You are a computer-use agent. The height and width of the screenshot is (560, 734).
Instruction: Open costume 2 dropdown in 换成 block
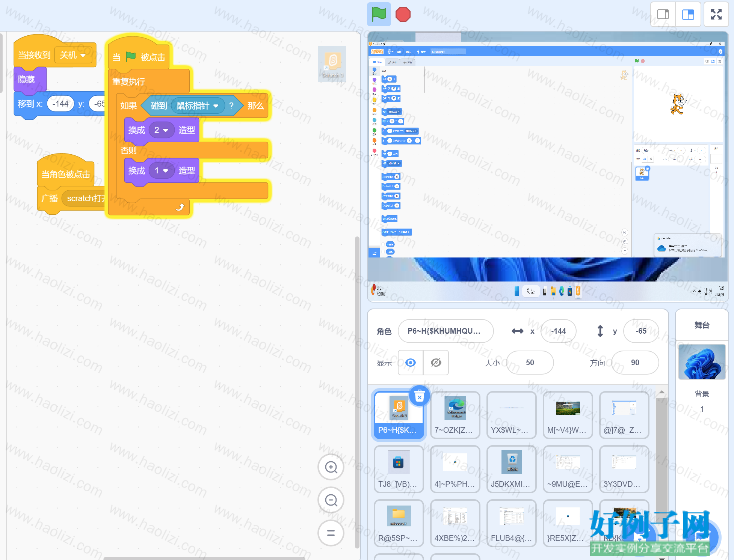point(162,130)
